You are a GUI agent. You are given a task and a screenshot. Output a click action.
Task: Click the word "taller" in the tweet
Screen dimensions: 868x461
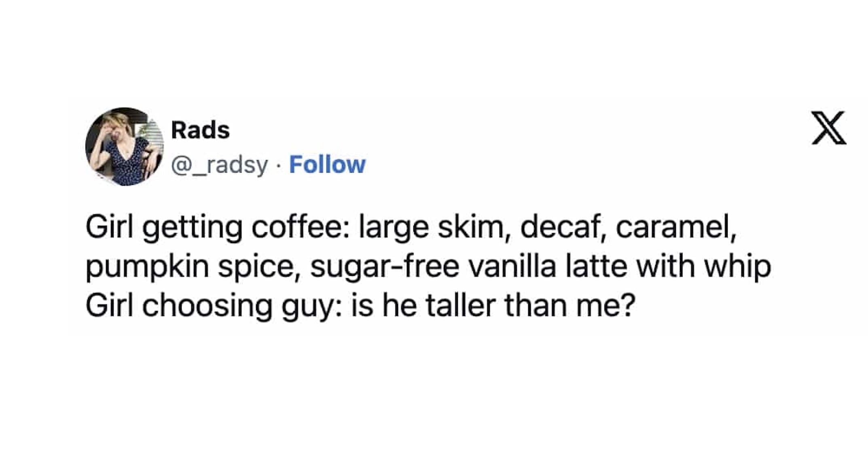tap(460, 305)
